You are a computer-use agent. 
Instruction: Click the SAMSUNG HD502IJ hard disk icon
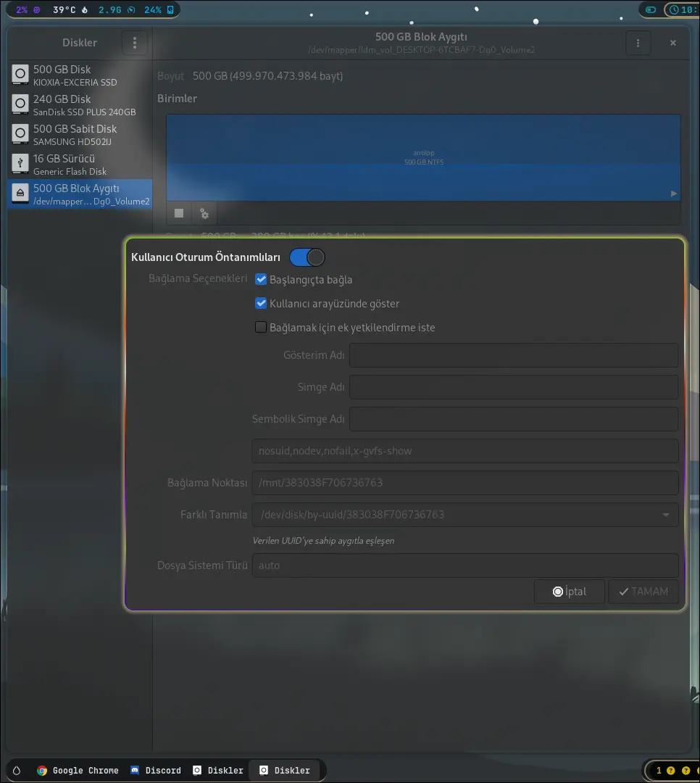click(20, 134)
